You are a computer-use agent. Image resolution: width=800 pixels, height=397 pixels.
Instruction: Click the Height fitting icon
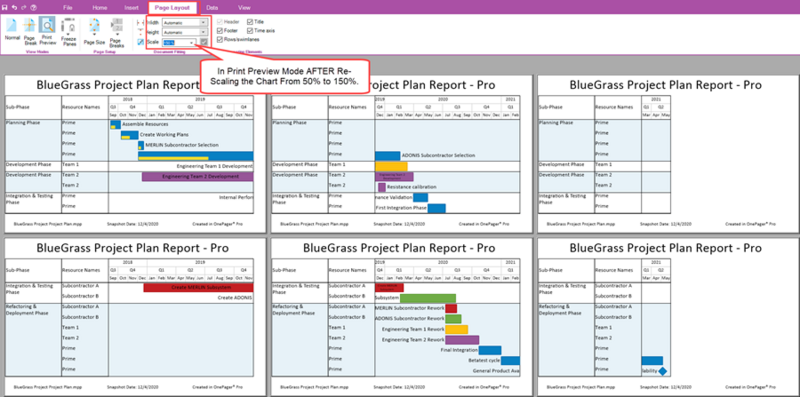pos(140,32)
